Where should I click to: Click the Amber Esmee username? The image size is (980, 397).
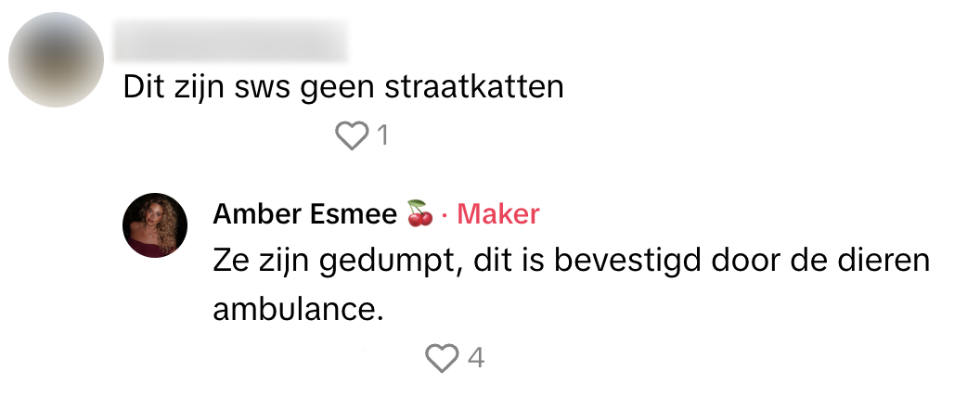tap(305, 214)
